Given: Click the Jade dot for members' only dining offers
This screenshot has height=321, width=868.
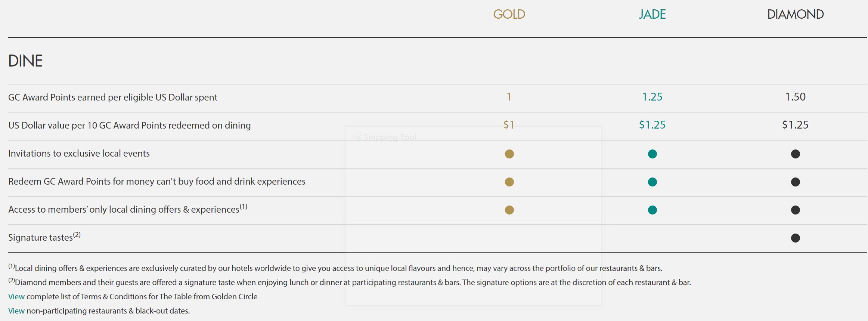Looking at the screenshot, I should pos(652,210).
